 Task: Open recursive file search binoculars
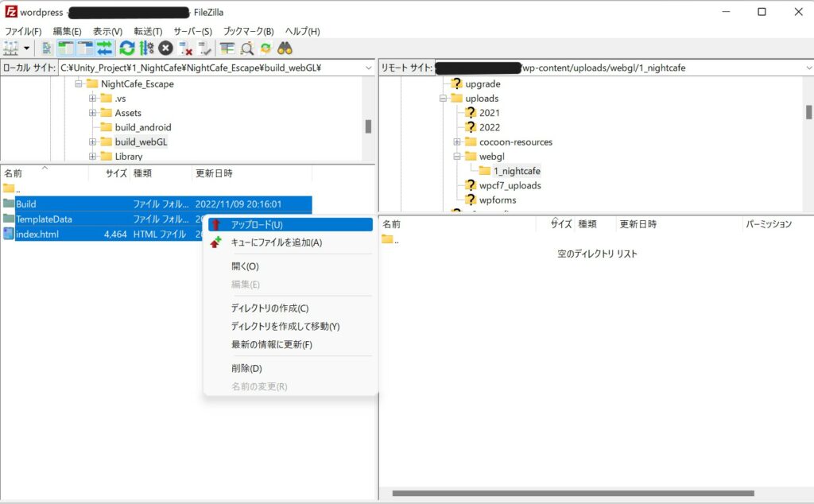(285, 48)
